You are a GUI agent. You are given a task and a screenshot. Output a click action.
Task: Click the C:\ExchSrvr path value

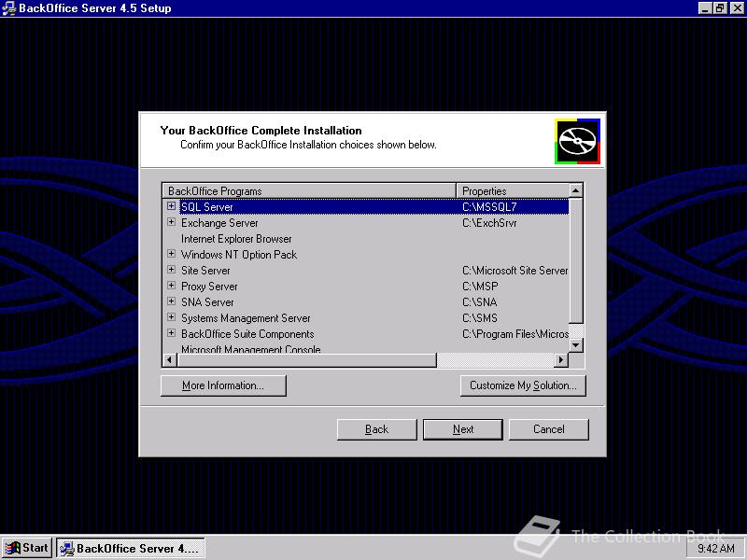(x=489, y=223)
